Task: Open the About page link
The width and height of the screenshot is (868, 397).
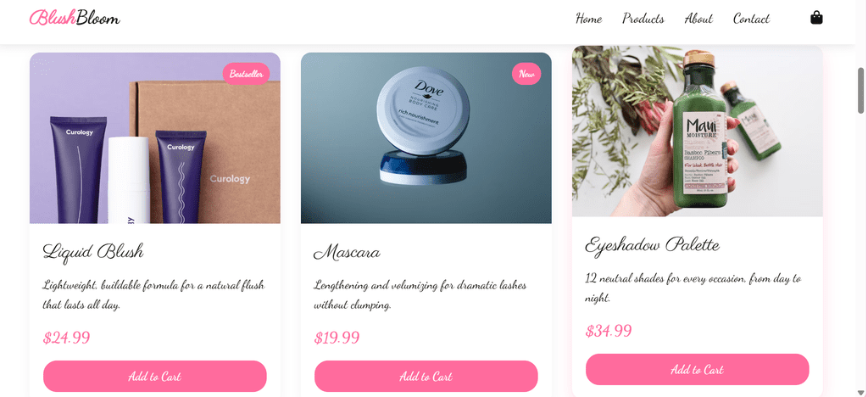Action: (x=698, y=19)
